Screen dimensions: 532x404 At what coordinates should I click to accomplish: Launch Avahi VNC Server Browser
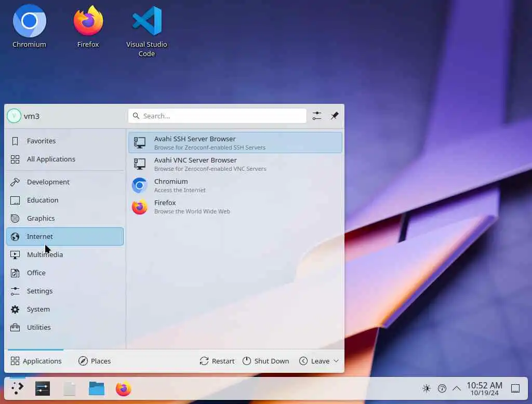coord(235,164)
